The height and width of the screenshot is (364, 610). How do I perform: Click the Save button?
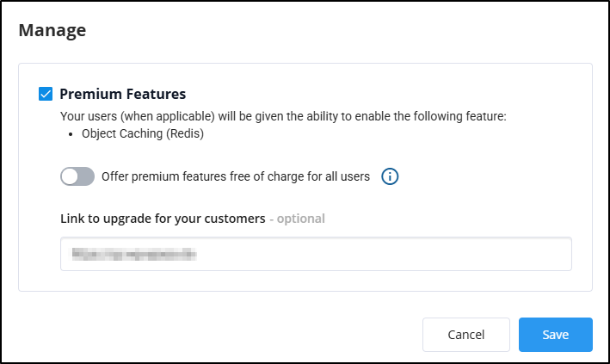tap(555, 335)
